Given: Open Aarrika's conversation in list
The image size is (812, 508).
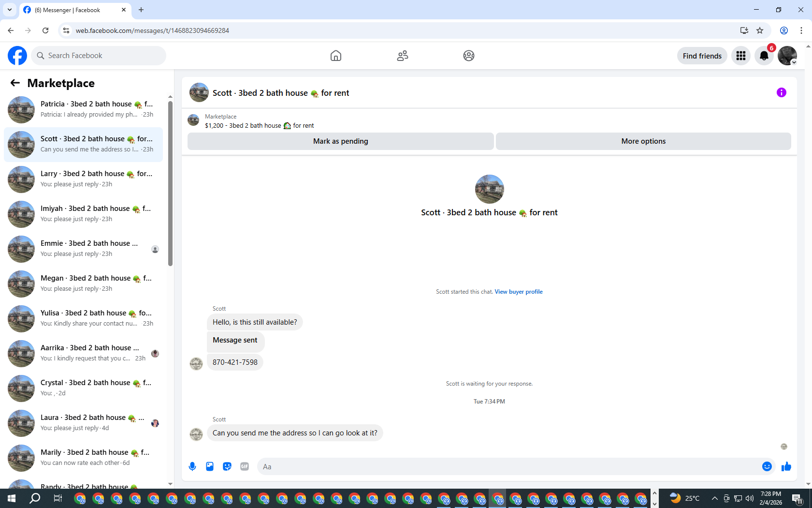Looking at the screenshot, I should point(83,353).
